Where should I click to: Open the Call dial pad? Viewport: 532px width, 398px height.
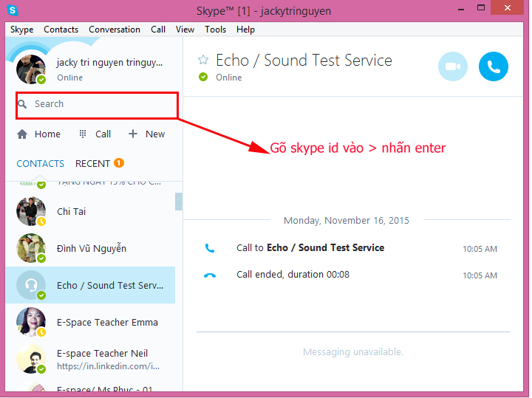95,134
